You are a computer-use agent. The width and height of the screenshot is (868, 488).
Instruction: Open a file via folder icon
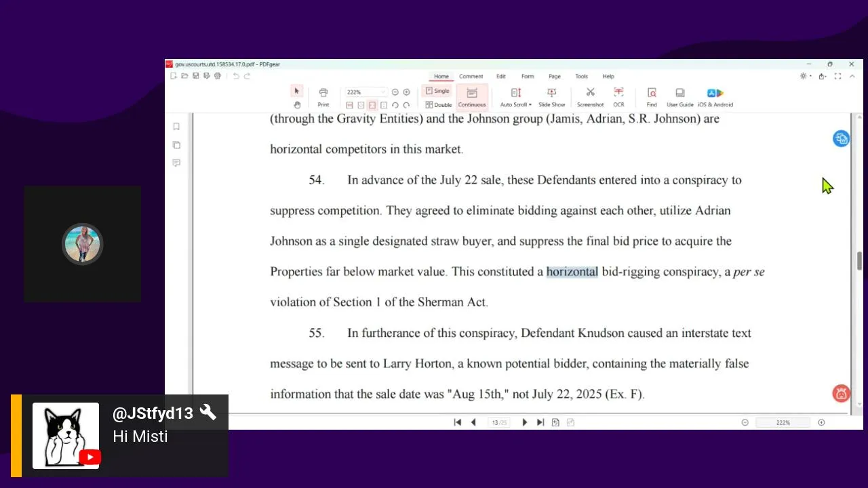tap(184, 76)
